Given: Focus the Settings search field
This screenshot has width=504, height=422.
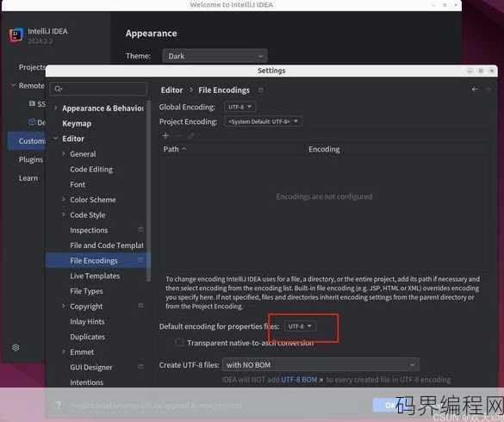Looking at the screenshot, I should click(x=98, y=89).
